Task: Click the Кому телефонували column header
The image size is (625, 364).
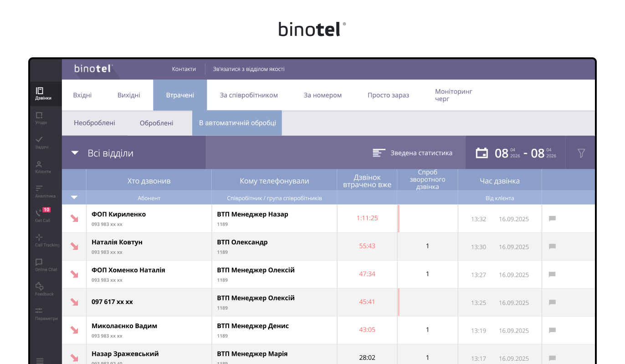Action: 274,181
